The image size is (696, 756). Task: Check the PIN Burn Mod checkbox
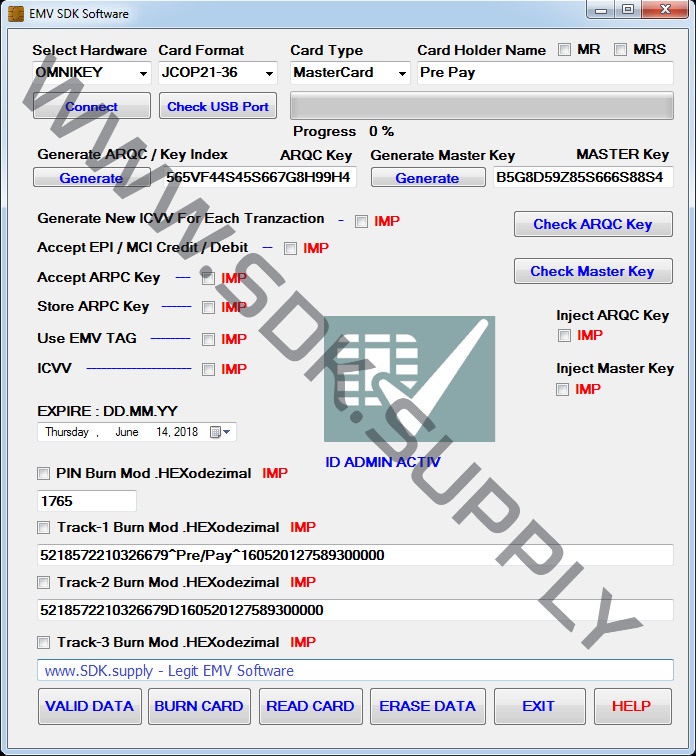click(43, 473)
